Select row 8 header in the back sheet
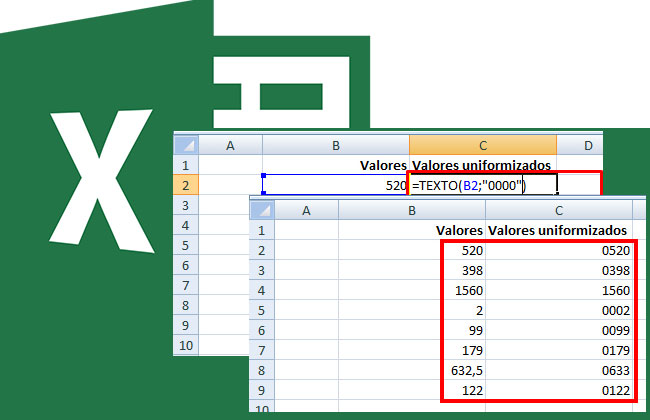The width and height of the screenshot is (650, 420). click(x=186, y=305)
